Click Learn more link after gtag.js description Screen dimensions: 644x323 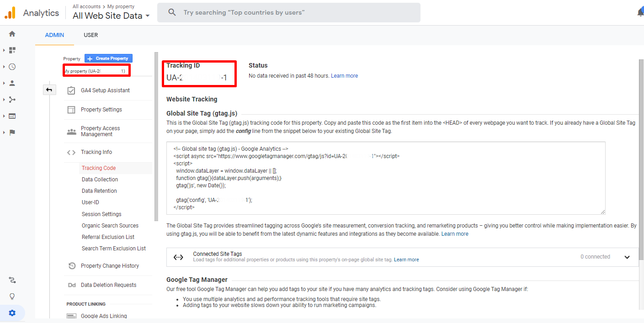click(455, 234)
